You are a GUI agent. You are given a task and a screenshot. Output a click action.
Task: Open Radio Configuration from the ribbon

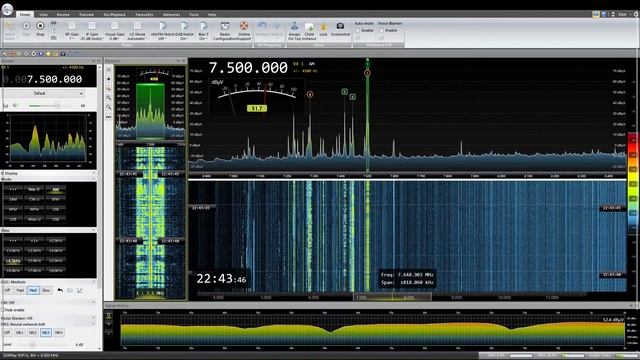pyautogui.click(x=224, y=31)
